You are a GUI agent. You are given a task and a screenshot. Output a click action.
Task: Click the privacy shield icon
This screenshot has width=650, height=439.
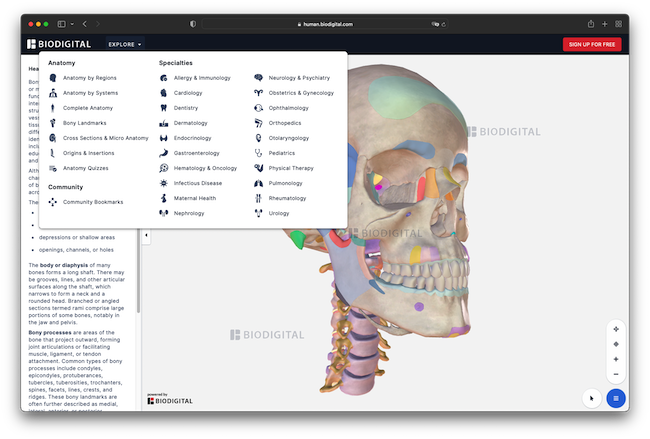tap(193, 24)
